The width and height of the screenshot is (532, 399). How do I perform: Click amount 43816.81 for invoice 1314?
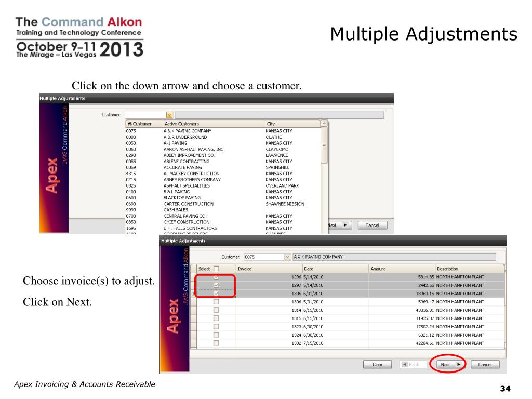click(425, 310)
